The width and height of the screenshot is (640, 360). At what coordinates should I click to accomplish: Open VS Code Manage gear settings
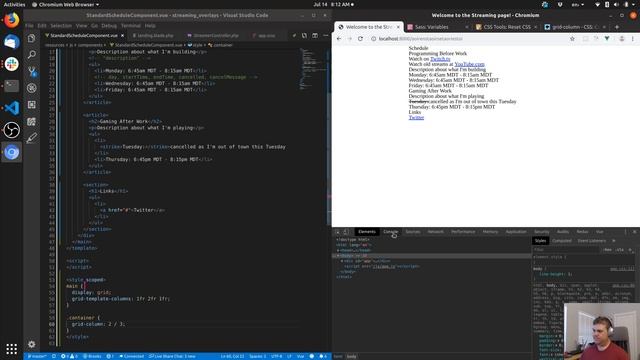point(31,344)
